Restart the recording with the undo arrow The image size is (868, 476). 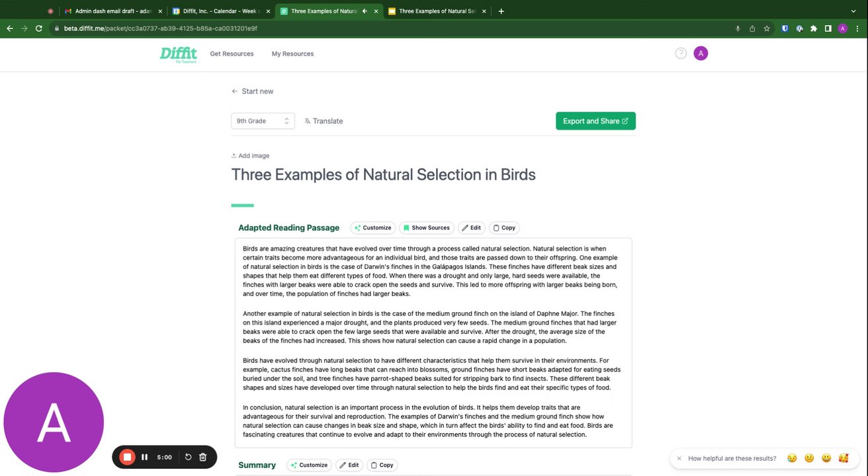[188, 457]
